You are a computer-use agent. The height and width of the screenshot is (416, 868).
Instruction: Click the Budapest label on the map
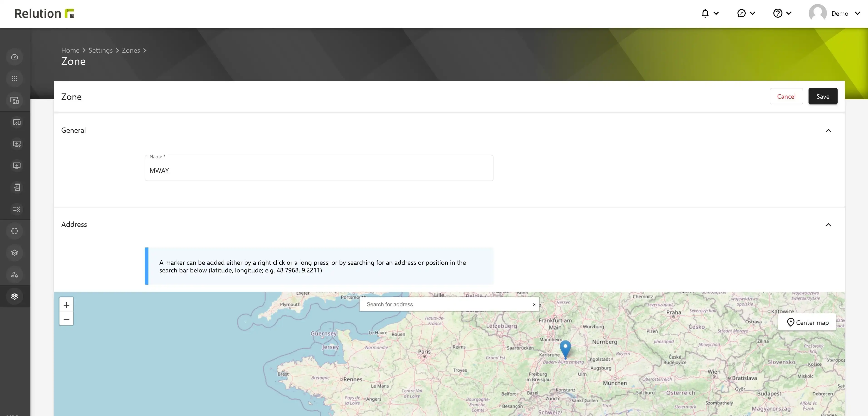tap(769, 394)
